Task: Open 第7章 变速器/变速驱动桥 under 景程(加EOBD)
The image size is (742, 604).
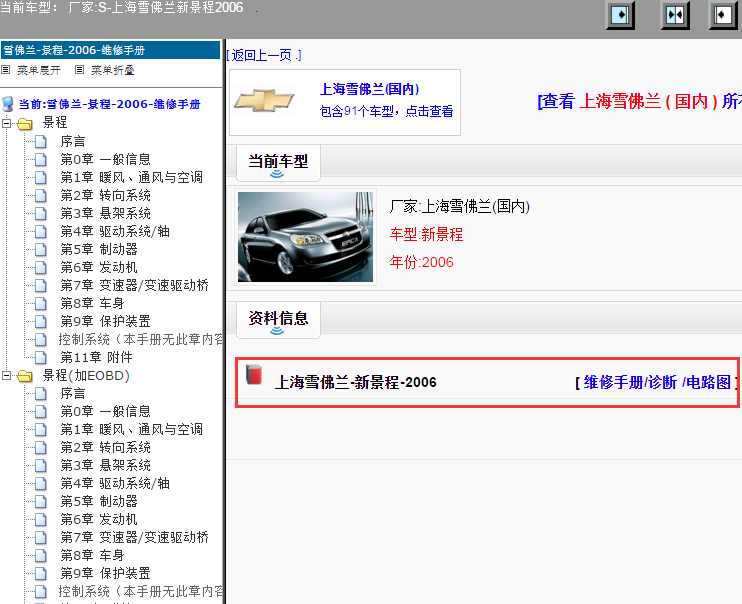Action: pos(134,537)
